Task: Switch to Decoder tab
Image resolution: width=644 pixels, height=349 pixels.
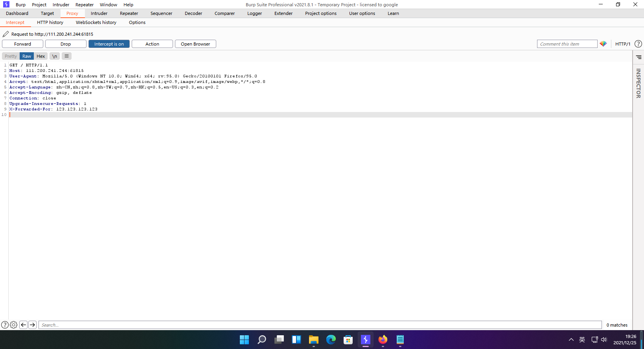Action: [193, 13]
